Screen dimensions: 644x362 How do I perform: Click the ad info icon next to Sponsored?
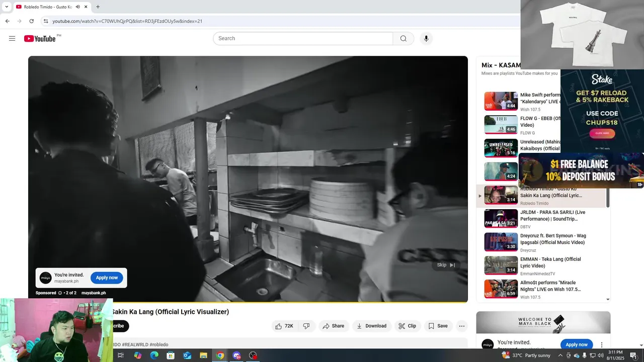point(60,293)
